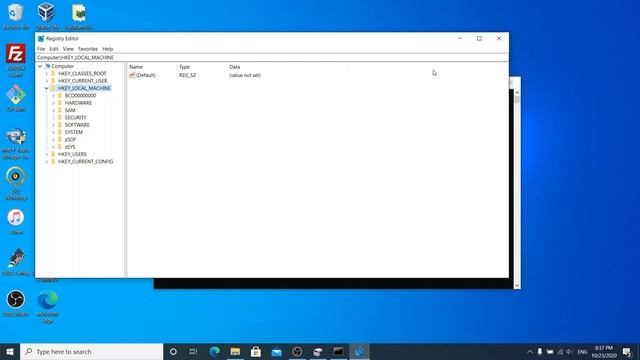The image size is (640, 360).
Task: Select the SECURITY key label
Action: click(76, 118)
